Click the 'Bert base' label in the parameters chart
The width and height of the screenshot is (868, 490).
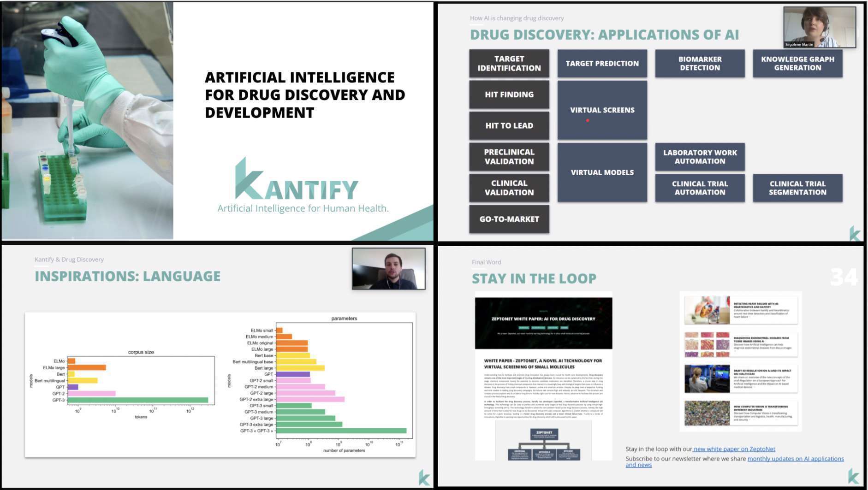[264, 355]
